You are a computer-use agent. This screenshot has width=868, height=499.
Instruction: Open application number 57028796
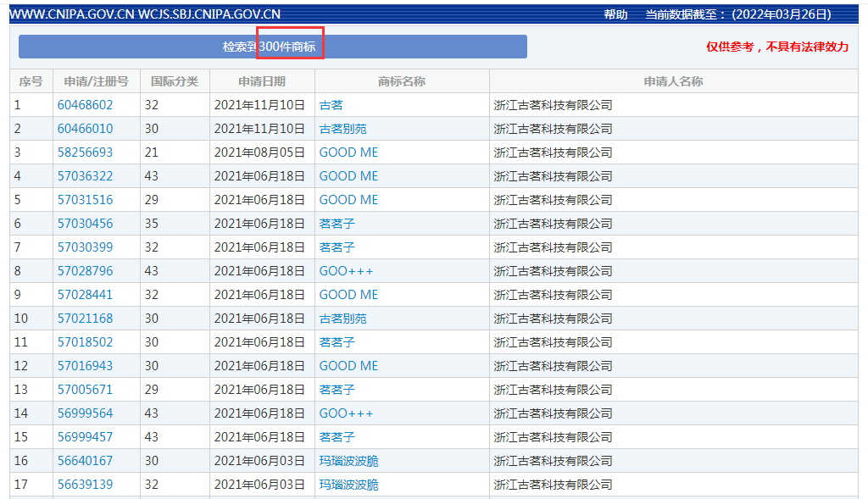point(86,271)
